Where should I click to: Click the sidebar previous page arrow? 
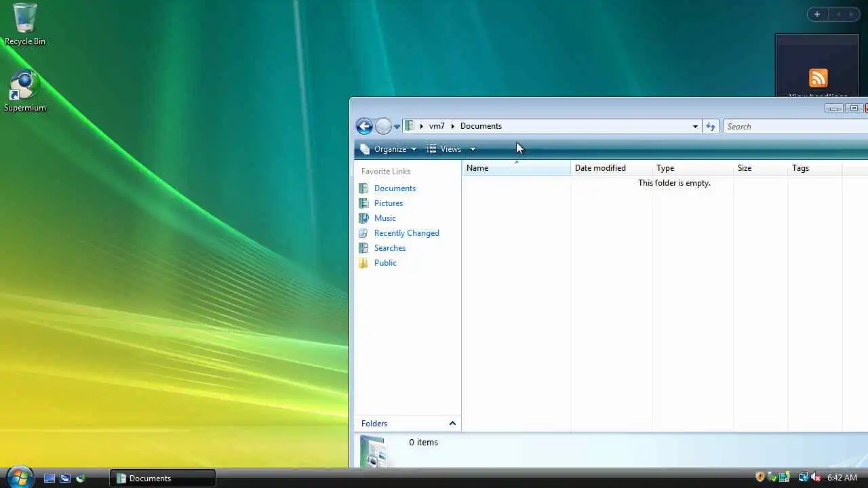838,14
